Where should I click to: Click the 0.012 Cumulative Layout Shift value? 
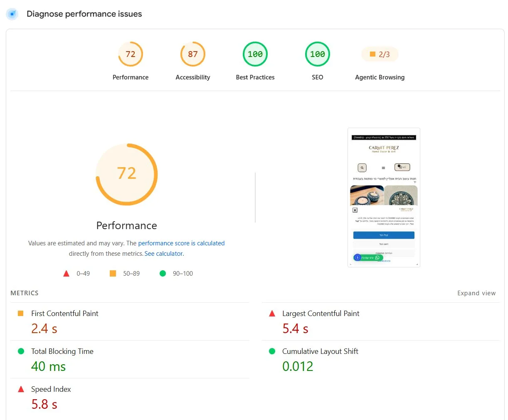tap(298, 366)
